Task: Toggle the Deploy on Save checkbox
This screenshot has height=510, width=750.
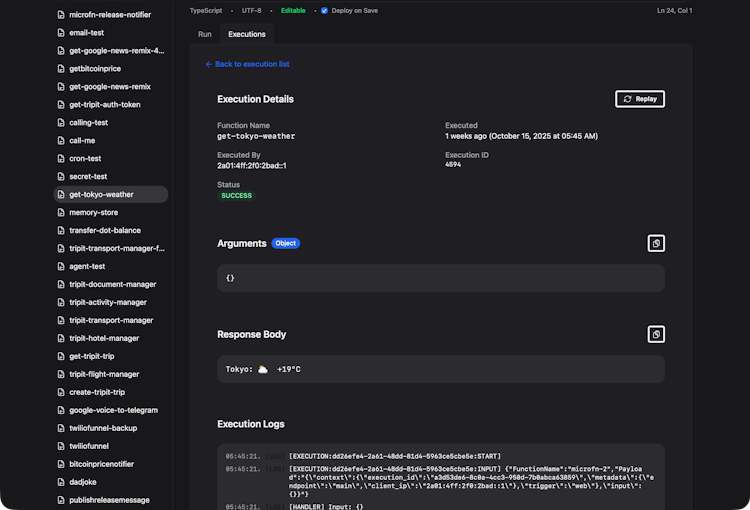Action: (324, 11)
